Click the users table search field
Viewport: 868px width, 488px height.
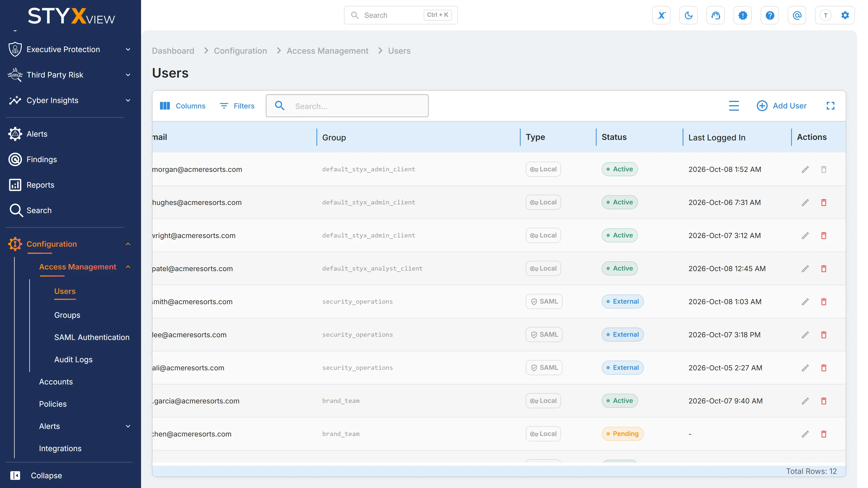pos(347,106)
